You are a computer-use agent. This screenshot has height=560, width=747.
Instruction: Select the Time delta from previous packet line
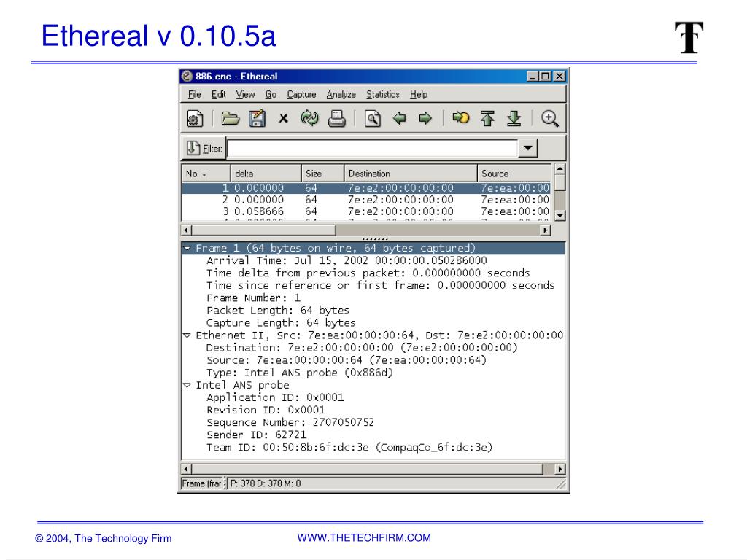click(x=368, y=273)
